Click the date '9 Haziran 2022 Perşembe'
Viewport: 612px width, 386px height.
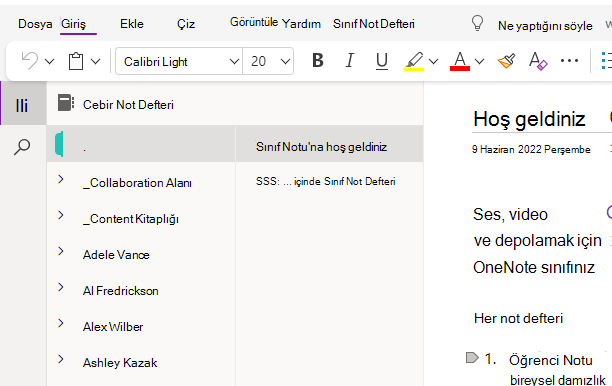531,149
